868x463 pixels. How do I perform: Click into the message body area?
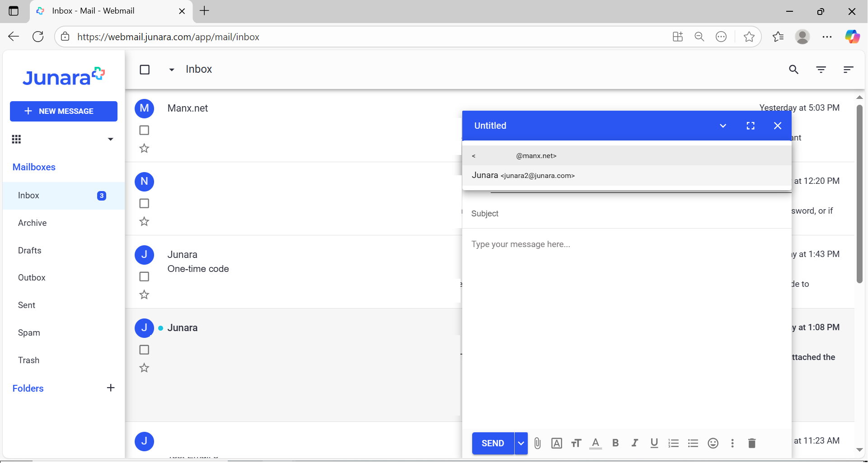pos(627,330)
